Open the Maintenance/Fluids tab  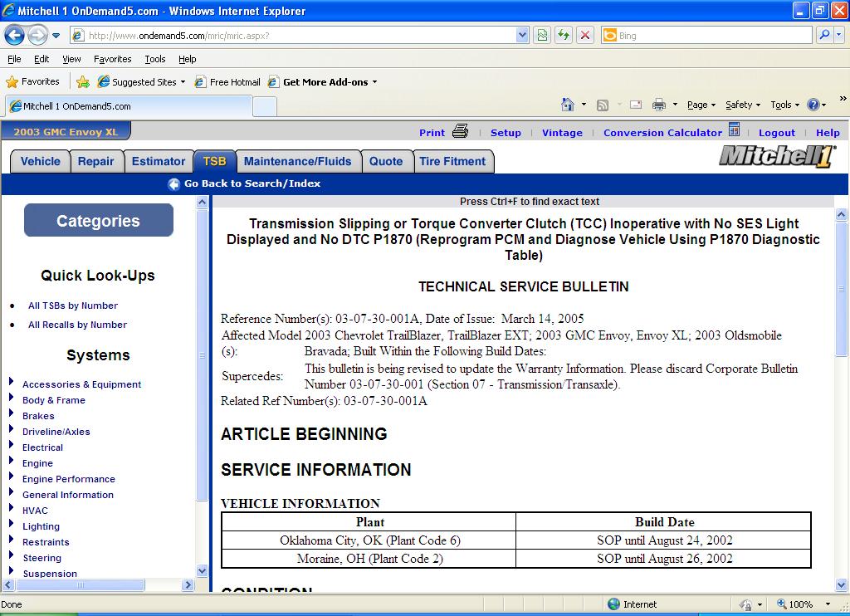click(298, 162)
